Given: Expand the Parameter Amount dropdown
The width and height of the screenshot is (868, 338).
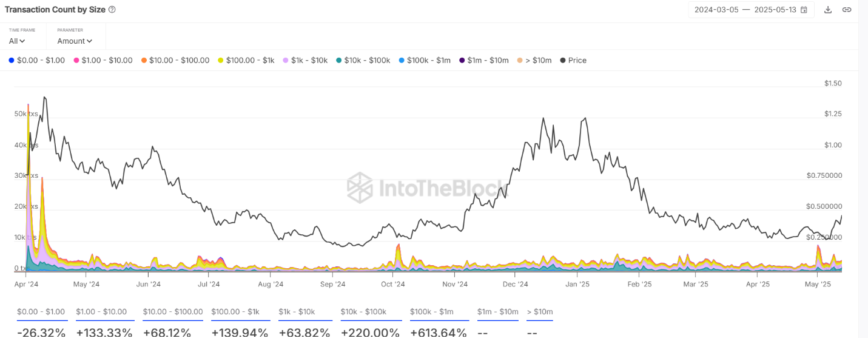Looking at the screenshot, I should [x=75, y=41].
